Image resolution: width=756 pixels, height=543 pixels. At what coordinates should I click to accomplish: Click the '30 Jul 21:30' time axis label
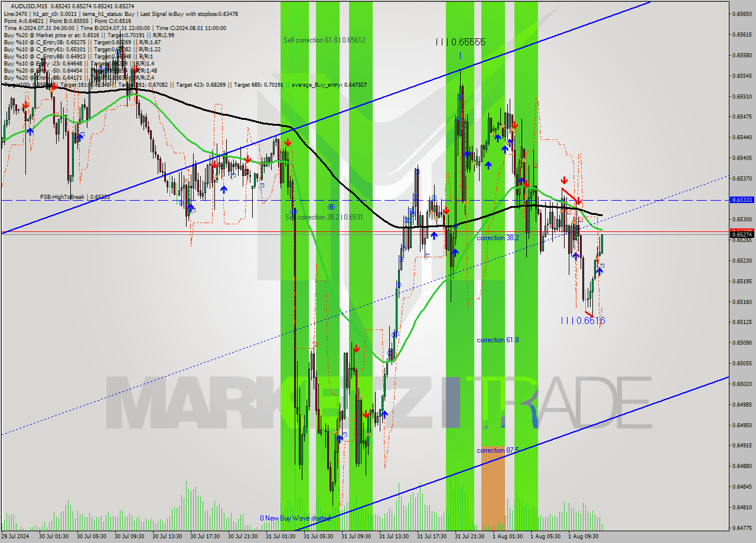point(242,537)
